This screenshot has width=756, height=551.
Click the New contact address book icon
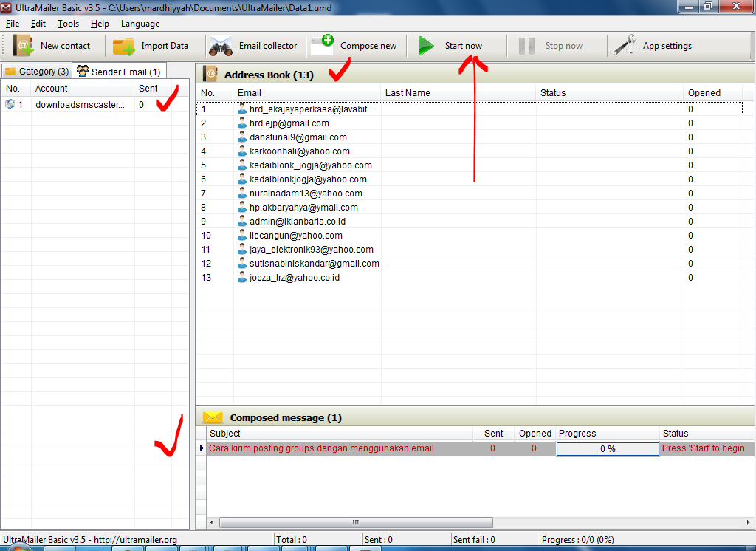(23, 46)
